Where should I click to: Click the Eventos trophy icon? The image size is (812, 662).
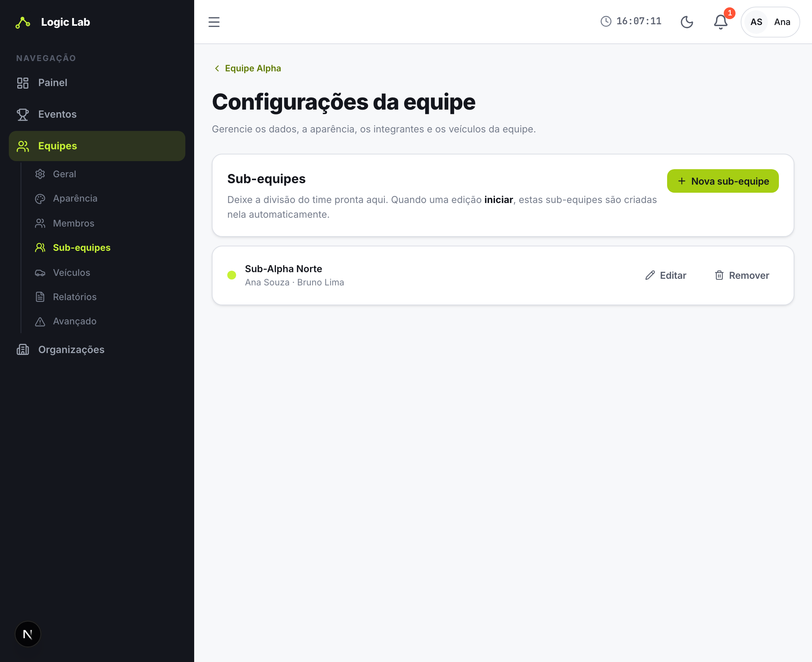click(23, 115)
